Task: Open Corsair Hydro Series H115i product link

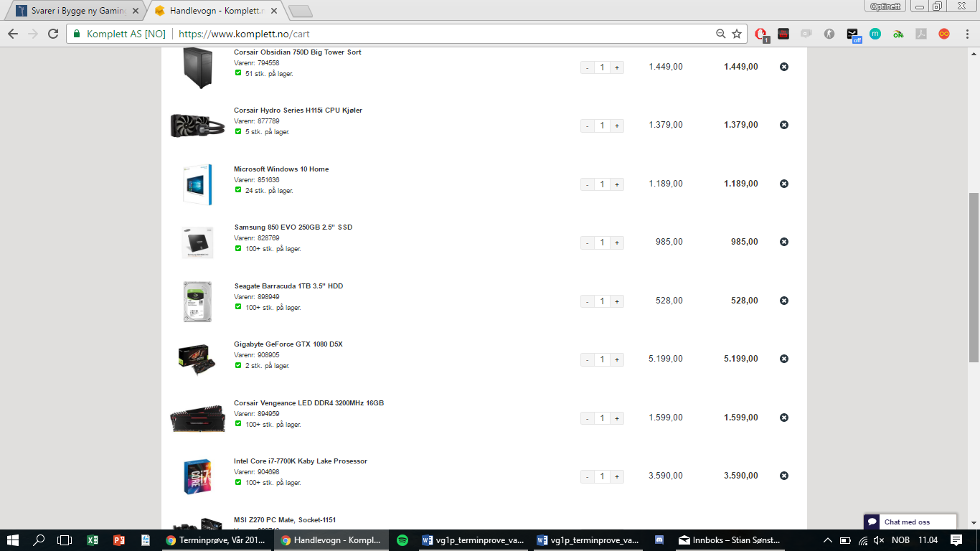Action: pyautogui.click(x=298, y=110)
